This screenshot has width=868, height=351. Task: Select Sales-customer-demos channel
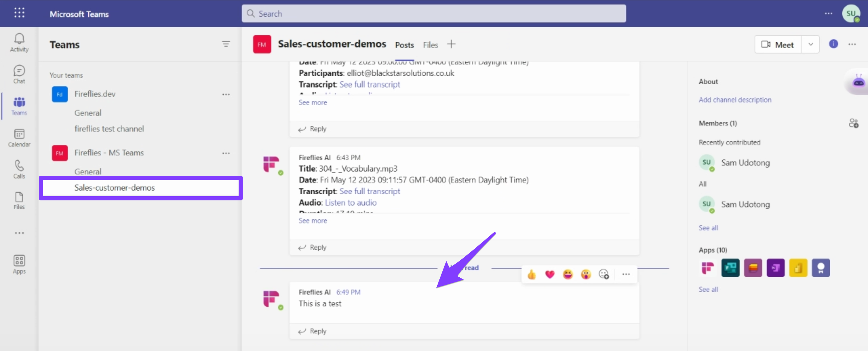(x=141, y=188)
